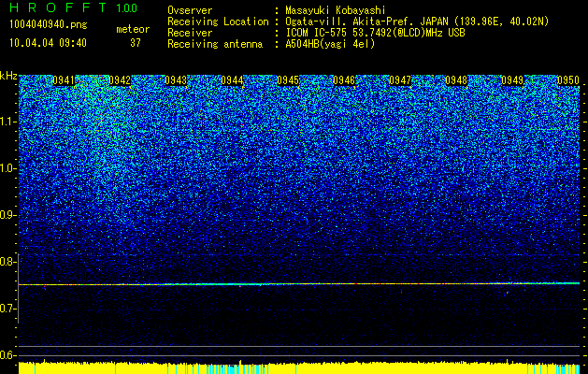Click the meteor count value 37
588x374 pixels.
coord(136,43)
